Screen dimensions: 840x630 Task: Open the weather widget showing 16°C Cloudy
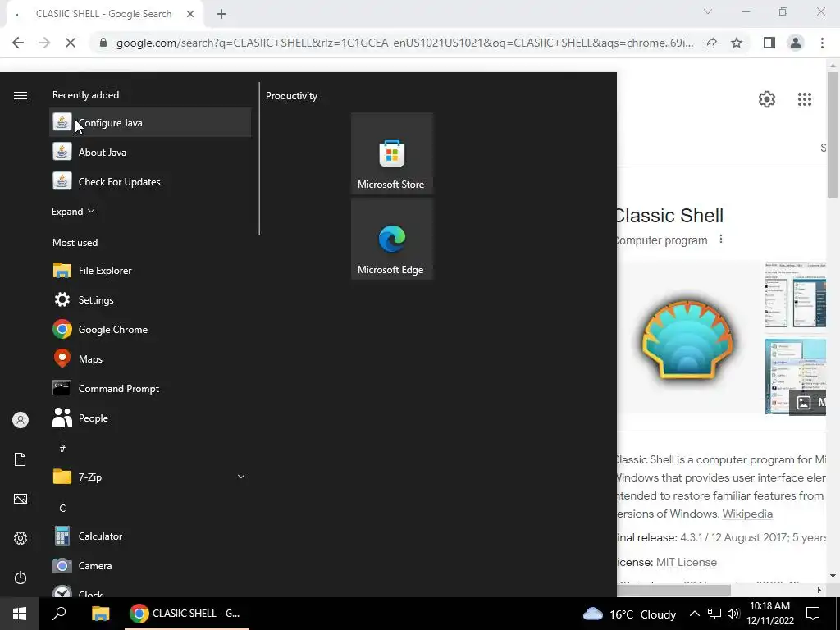pyautogui.click(x=629, y=614)
